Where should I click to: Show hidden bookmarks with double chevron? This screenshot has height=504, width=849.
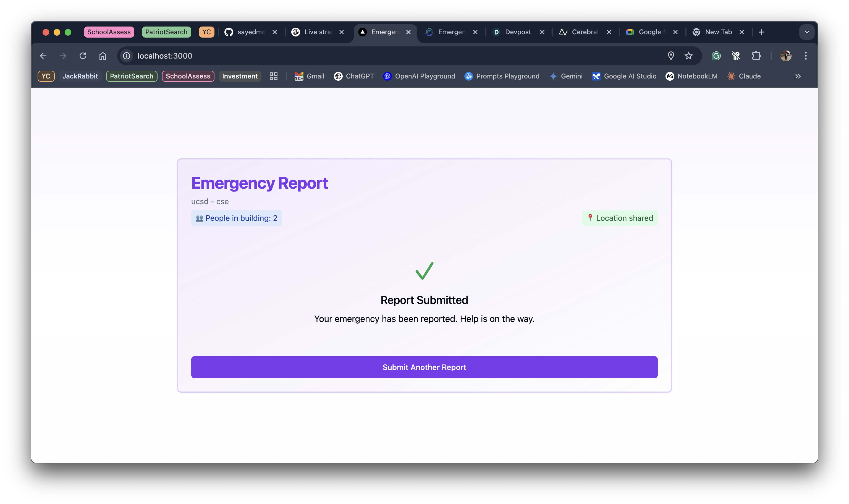(798, 76)
